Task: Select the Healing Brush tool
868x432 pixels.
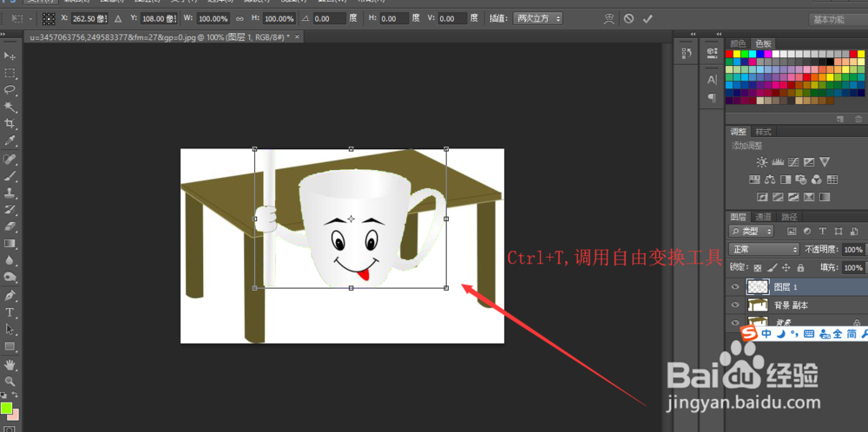Action: [x=10, y=160]
